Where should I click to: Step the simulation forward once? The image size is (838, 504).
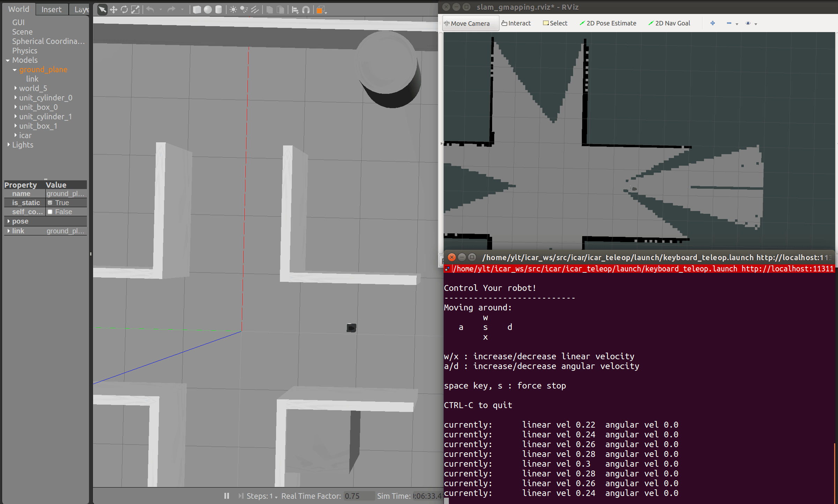pos(240,496)
